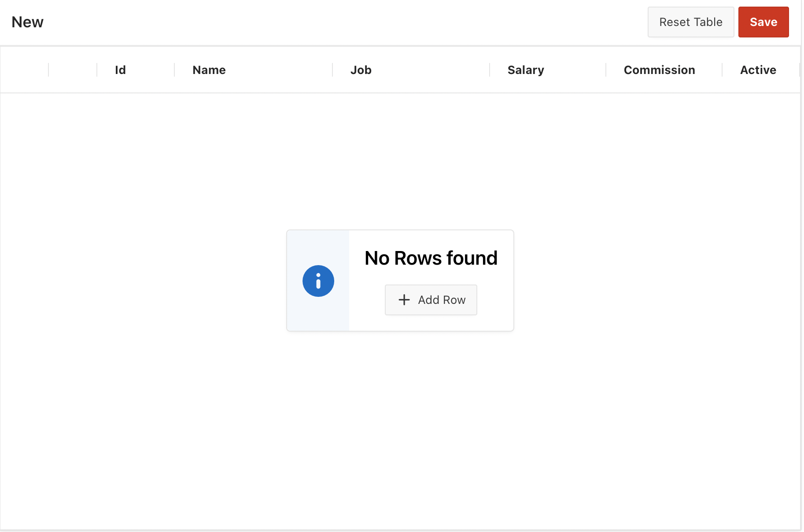Click the red Save button
Viewport: 804px width, 532px height.
[763, 22]
